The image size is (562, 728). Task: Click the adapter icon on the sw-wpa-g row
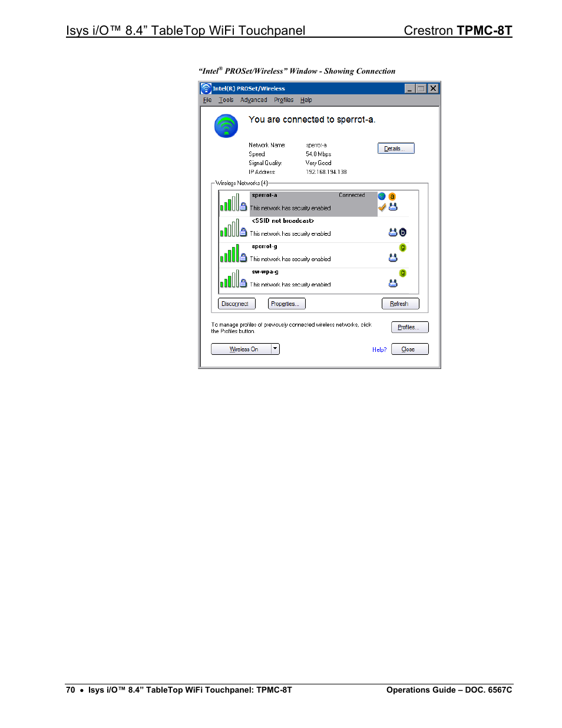(x=393, y=283)
